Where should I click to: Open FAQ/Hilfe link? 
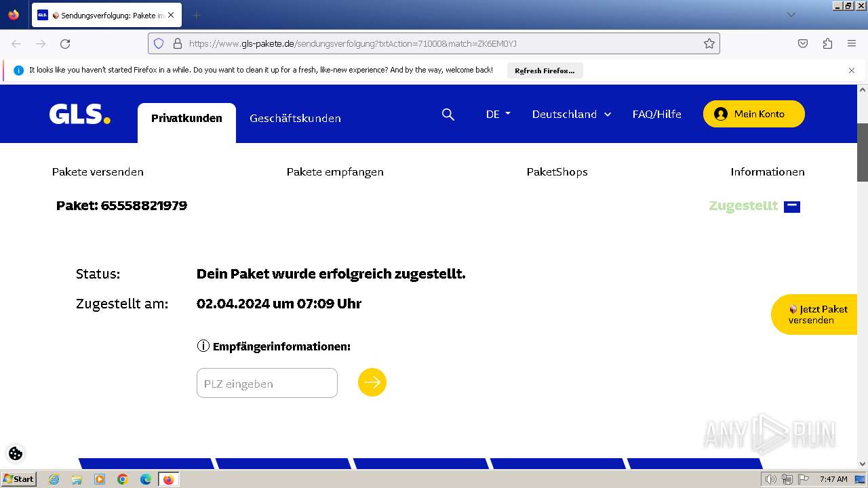[x=656, y=114]
